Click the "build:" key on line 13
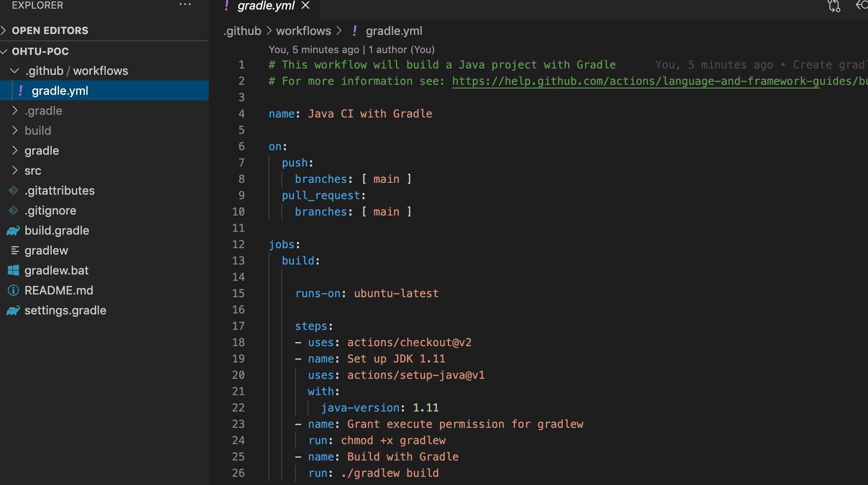Image resolution: width=868 pixels, height=485 pixels. pyautogui.click(x=301, y=261)
